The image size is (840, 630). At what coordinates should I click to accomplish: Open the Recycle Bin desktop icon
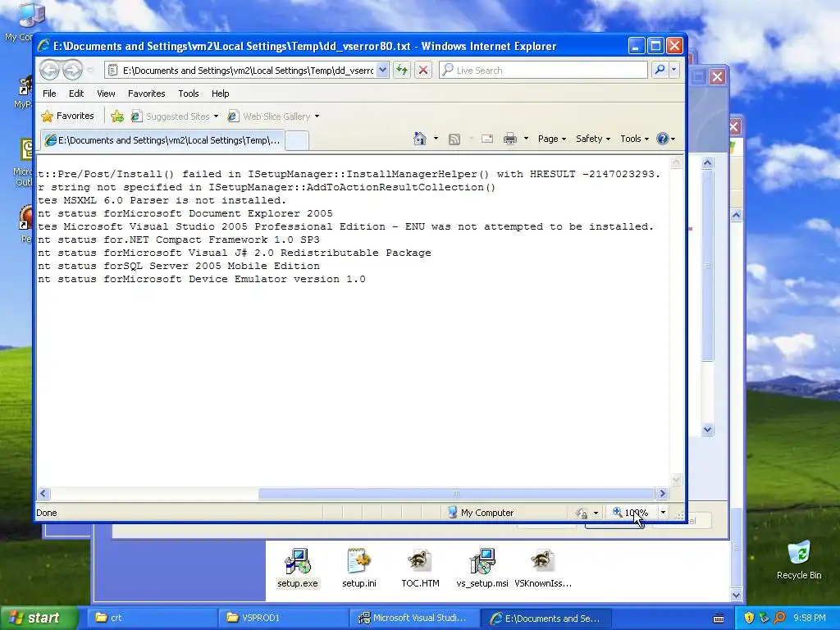[x=799, y=559]
